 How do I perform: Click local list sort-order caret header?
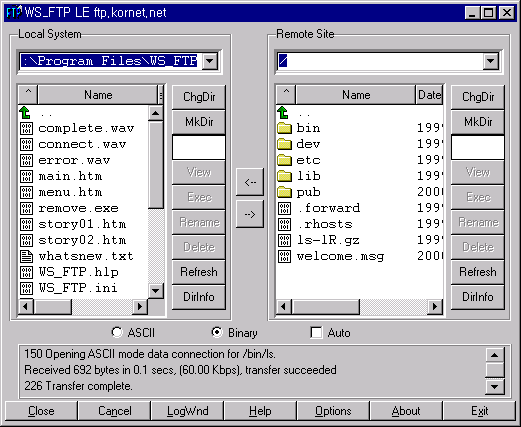point(28,95)
